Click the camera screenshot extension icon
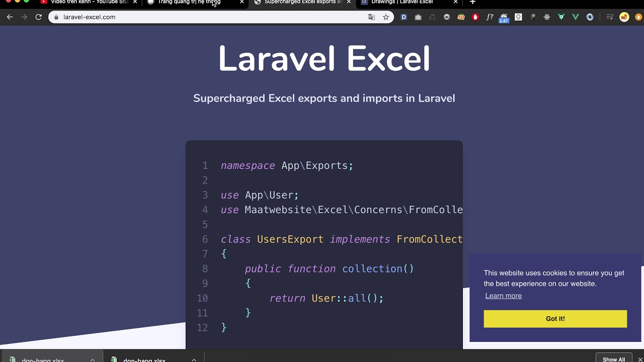 [x=418, y=17]
